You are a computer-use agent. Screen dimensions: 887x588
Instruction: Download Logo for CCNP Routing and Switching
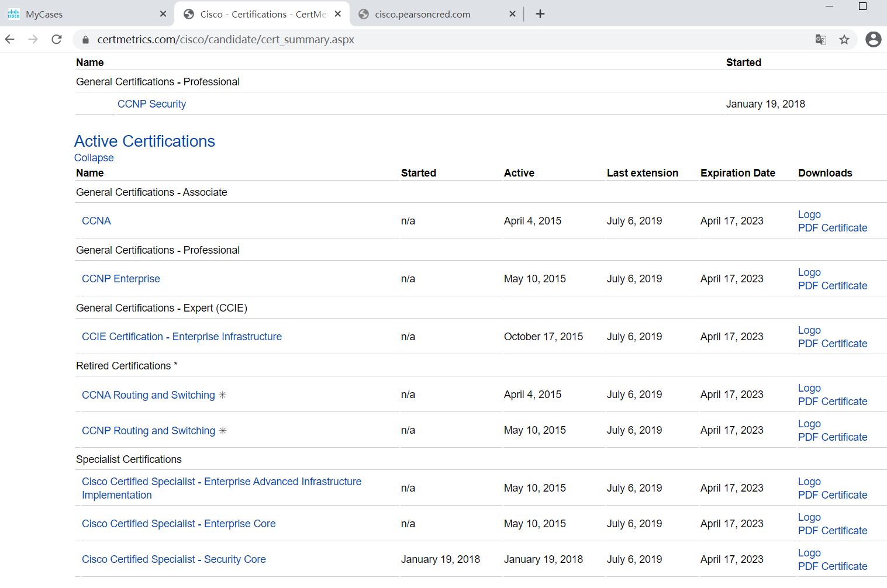point(809,424)
